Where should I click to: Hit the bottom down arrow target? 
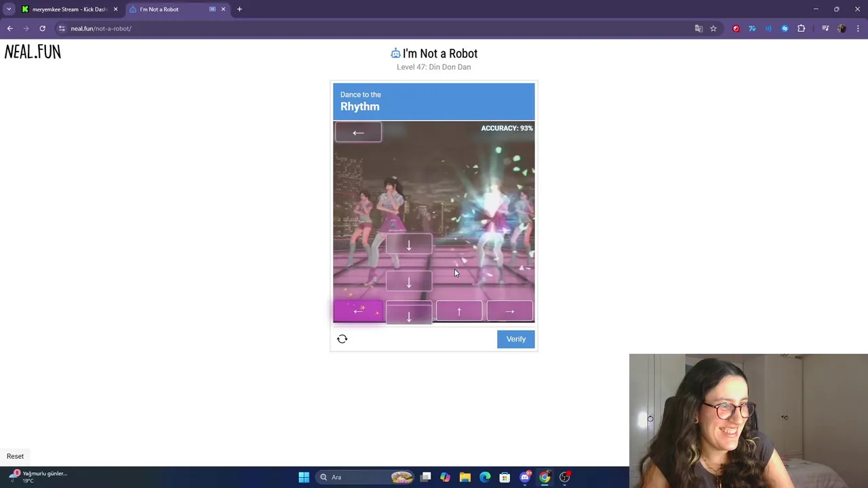click(409, 314)
